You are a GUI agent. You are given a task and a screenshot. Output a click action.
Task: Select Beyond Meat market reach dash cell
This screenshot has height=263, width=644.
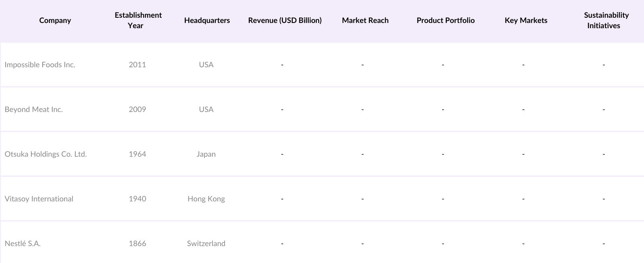[363, 110]
